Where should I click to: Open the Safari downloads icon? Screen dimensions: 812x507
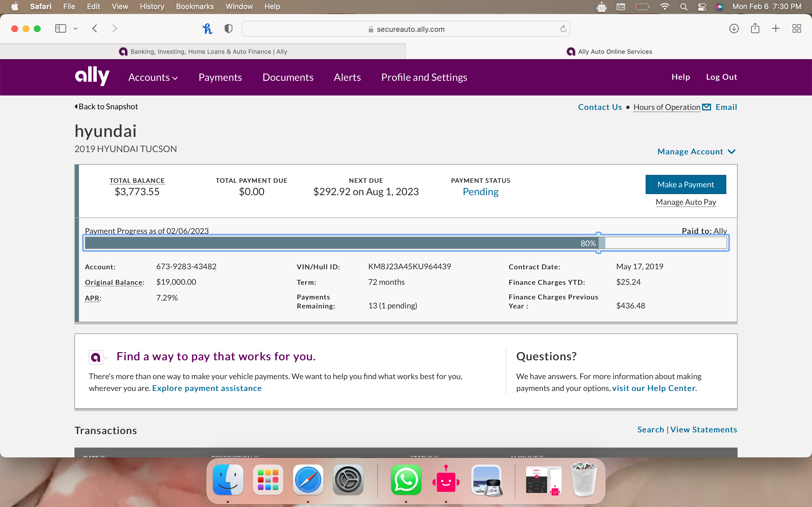click(x=734, y=29)
